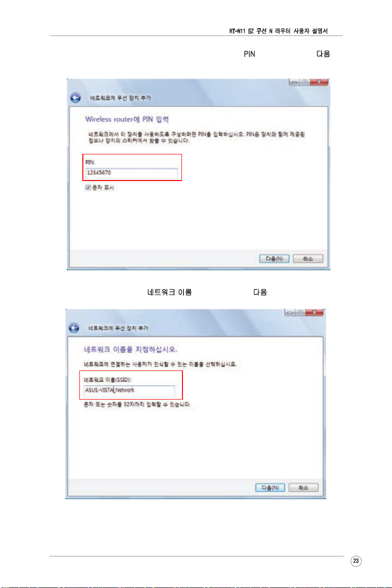Image resolution: width=392 pixels, height=588 pixels.
Task: Maximize the network name (SSID) dialog window
Action: [300, 312]
